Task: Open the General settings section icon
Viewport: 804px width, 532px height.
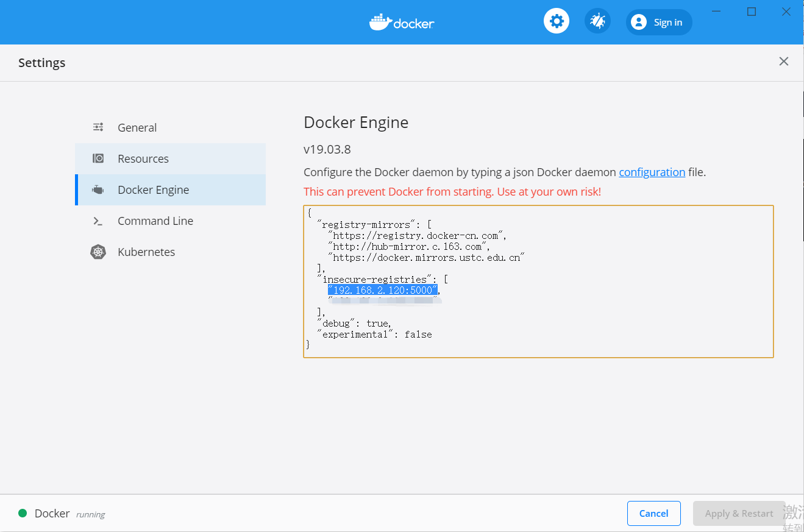Action: pyautogui.click(x=98, y=127)
